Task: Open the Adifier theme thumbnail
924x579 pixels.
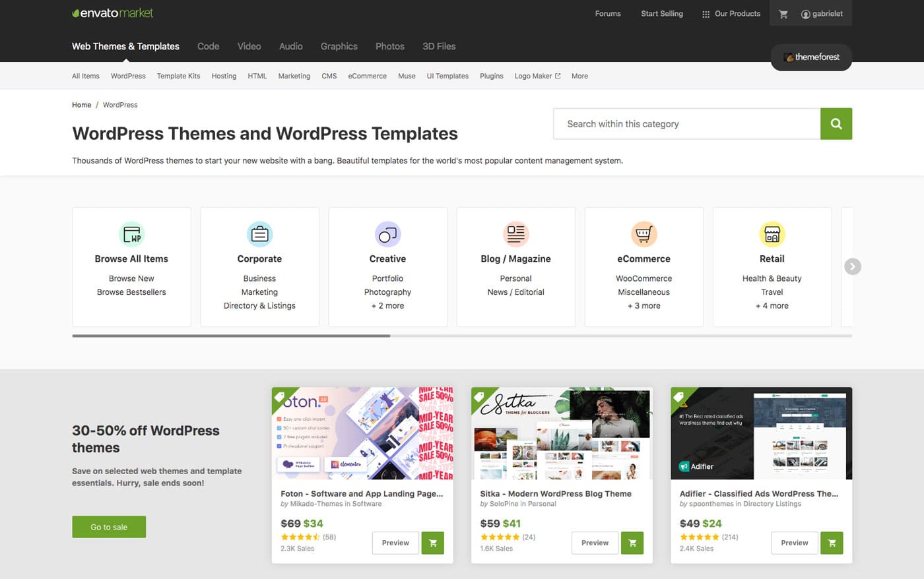Action: click(x=761, y=433)
